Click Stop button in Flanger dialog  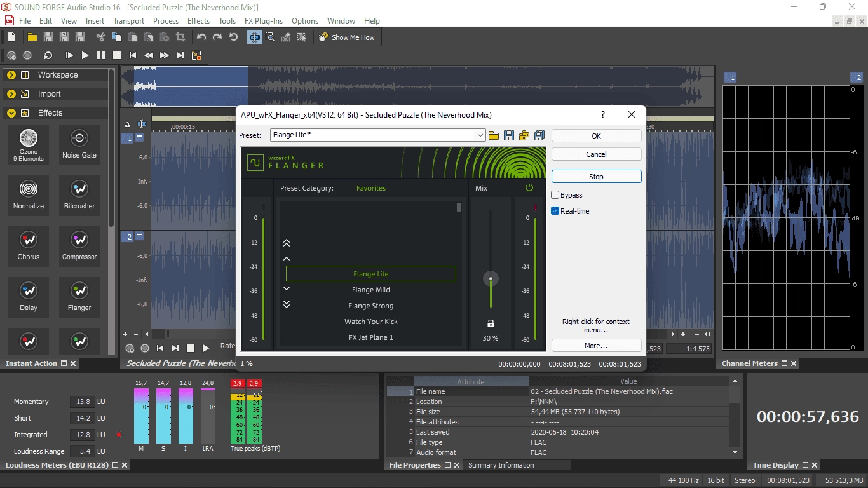click(596, 177)
